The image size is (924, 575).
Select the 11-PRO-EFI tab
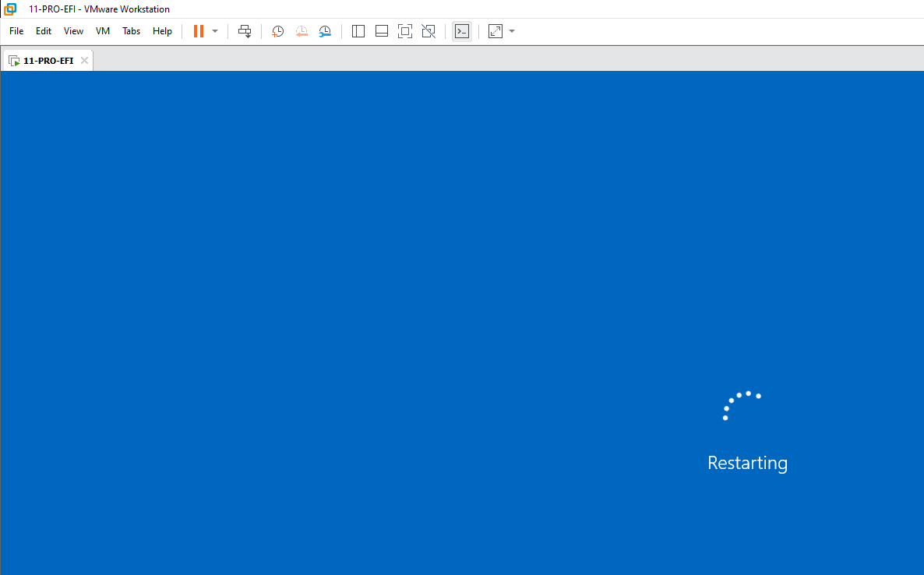point(48,61)
